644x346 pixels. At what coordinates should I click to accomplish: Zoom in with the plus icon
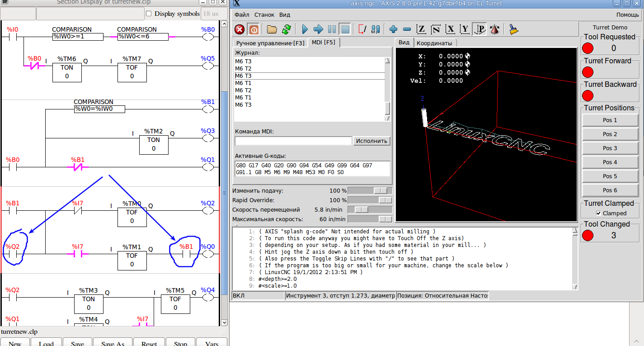tap(393, 29)
